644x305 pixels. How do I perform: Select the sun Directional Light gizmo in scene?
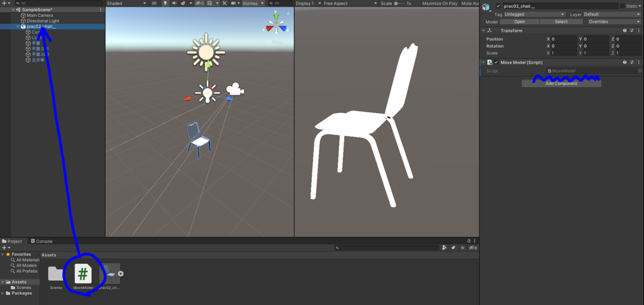tap(206, 52)
